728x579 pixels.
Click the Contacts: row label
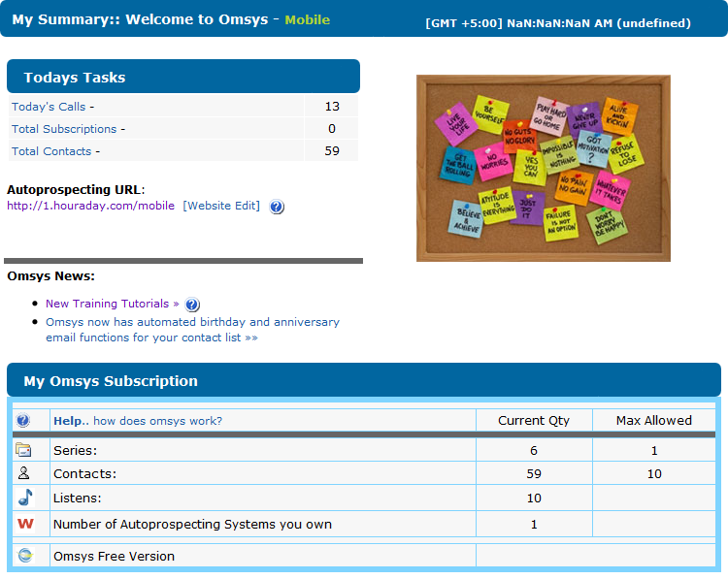pyautogui.click(x=85, y=473)
